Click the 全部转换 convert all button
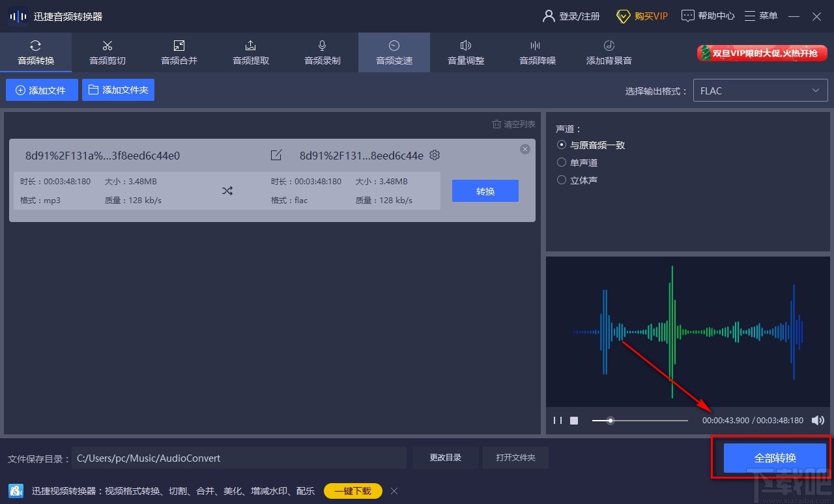This screenshot has height=504, width=834. pyautogui.click(x=775, y=458)
